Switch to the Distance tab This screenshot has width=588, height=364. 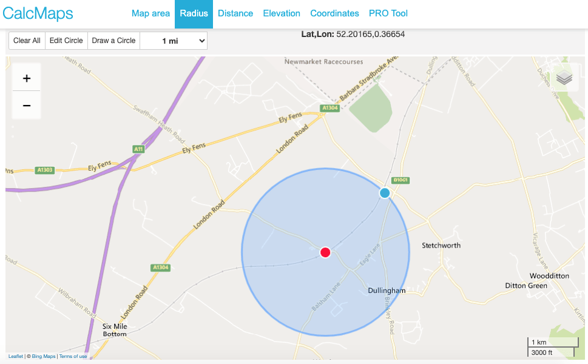235,13
